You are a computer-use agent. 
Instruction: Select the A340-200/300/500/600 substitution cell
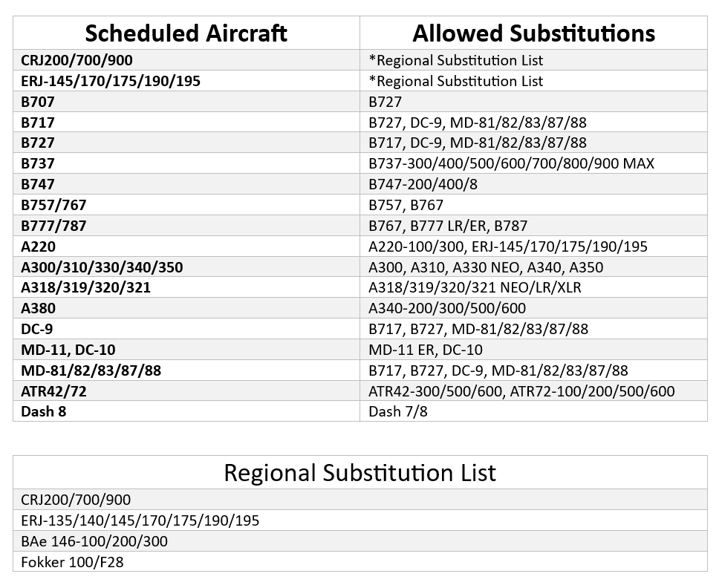(447, 308)
